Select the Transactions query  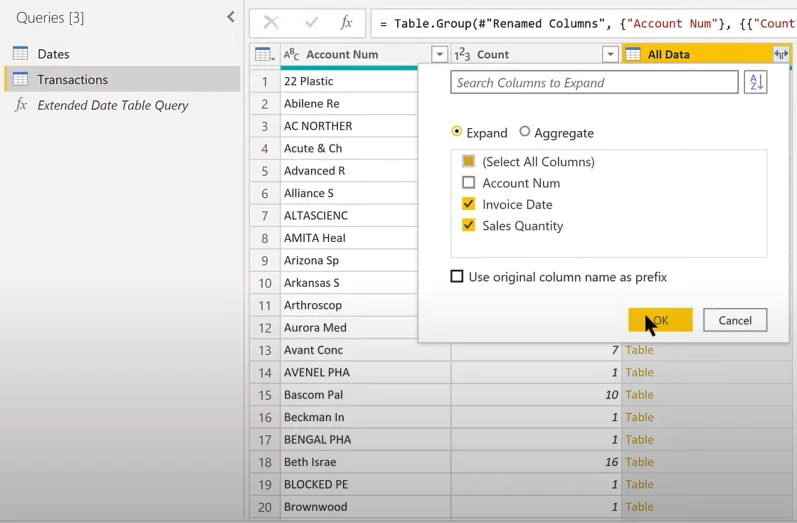(x=122, y=79)
